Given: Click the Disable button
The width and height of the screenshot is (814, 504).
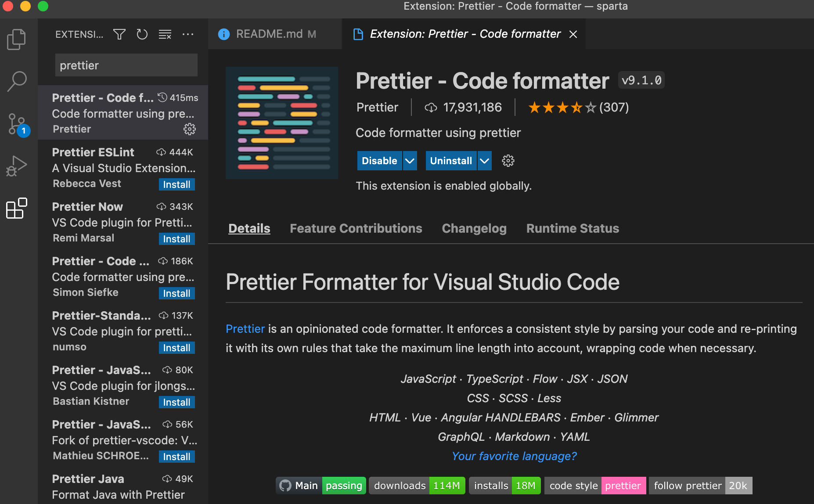Looking at the screenshot, I should 380,161.
